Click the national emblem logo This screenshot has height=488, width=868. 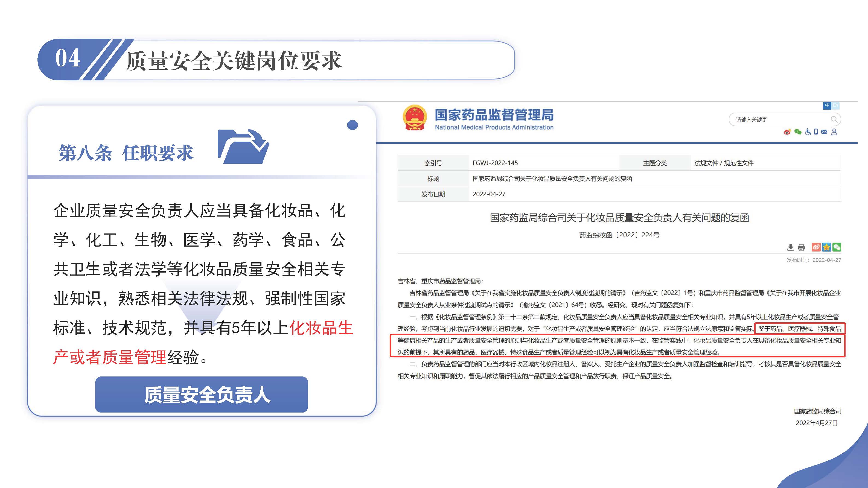[x=415, y=118]
